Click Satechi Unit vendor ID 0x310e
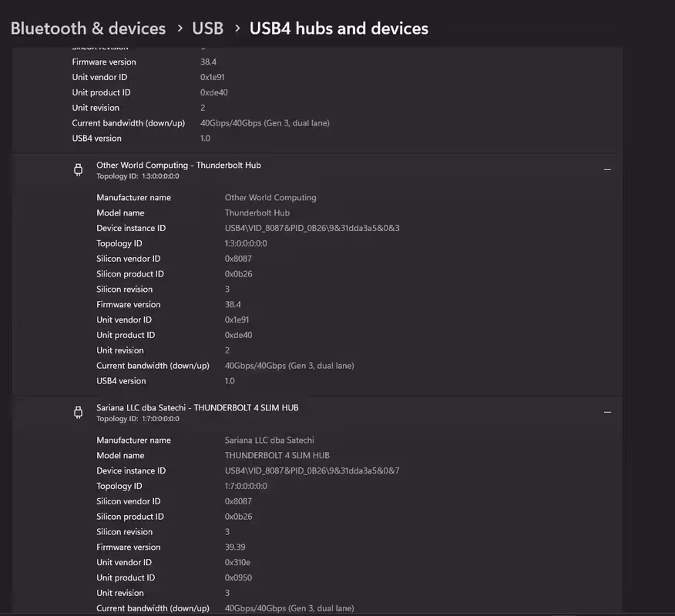This screenshot has width=675, height=616. (x=237, y=562)
